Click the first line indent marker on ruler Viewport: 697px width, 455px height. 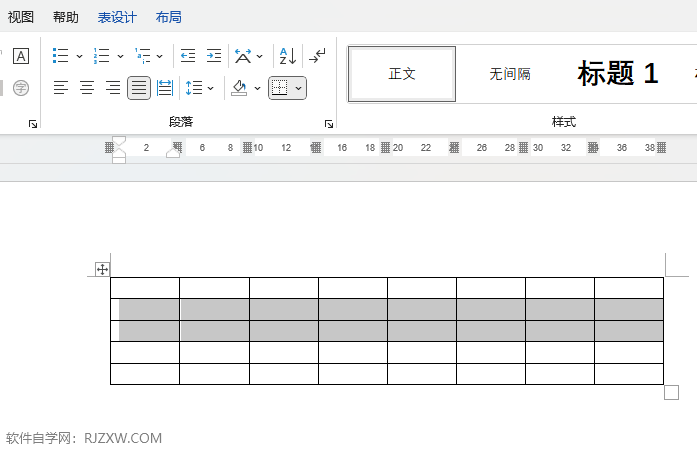click(119, 141)
